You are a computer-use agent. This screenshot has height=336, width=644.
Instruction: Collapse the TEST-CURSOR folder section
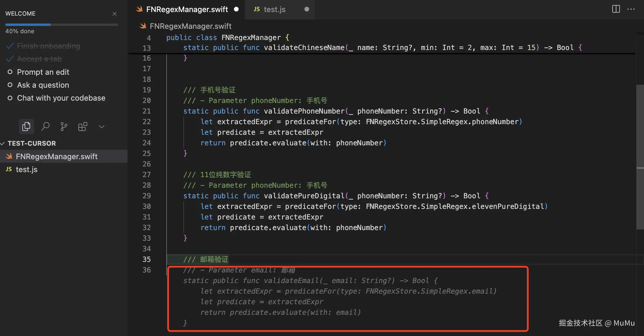(3, 143)
